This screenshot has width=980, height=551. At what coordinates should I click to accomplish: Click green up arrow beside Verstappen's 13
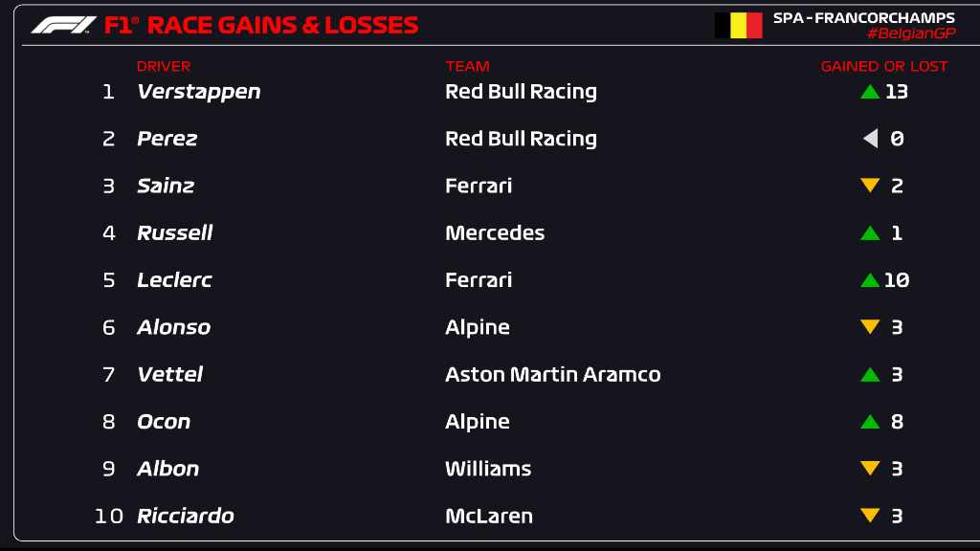(869, 92)
